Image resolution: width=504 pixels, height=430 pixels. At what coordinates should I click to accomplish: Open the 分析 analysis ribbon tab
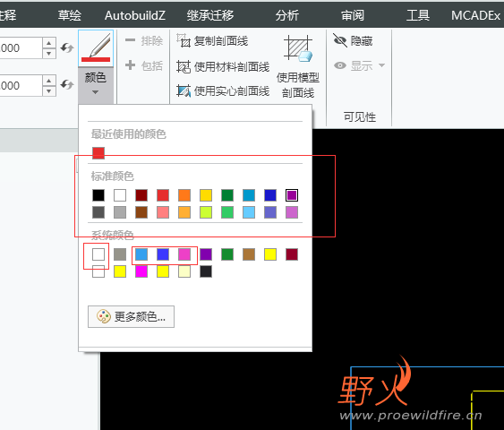pos(286,15)
